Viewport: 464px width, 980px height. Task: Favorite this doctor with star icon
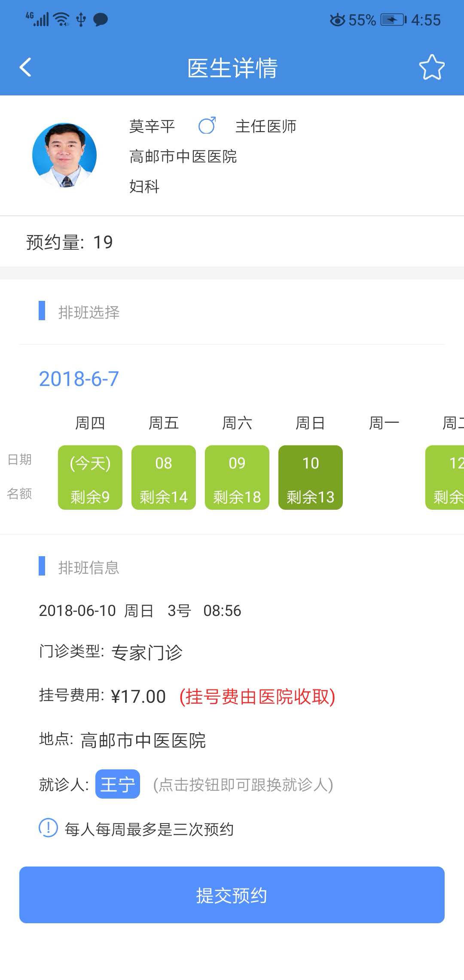tap(431, 67)
